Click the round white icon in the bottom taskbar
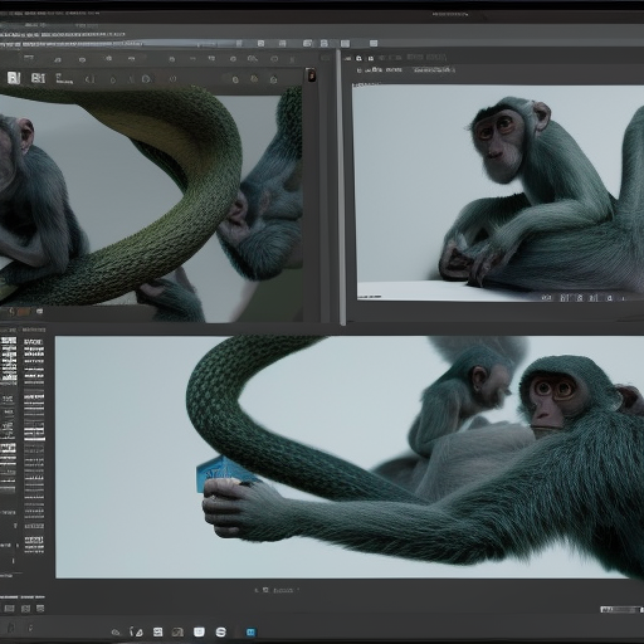 [220, 631]
